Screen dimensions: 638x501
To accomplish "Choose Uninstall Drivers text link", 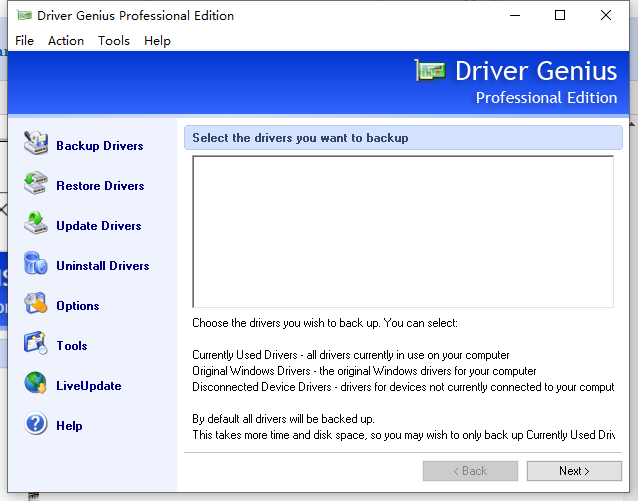I will click(103, 266).
